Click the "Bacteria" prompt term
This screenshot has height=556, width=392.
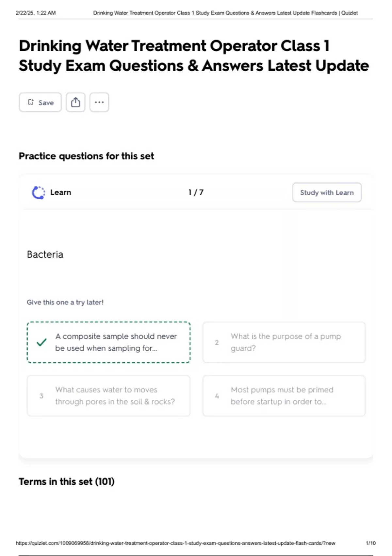coord(45,254)
